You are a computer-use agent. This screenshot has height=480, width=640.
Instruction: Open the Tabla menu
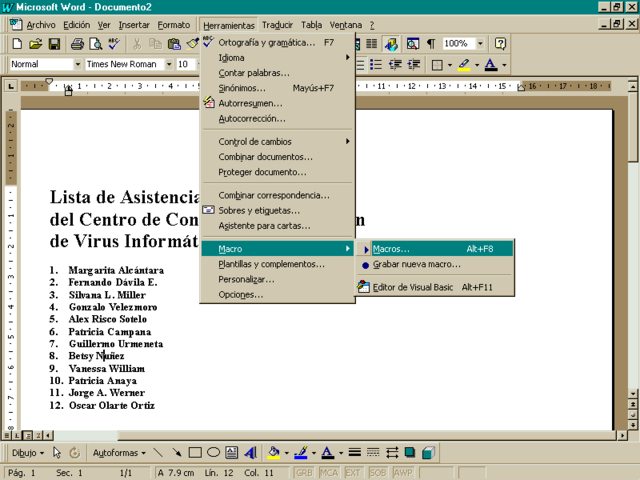pyautogui.click(x=311, y=25)
